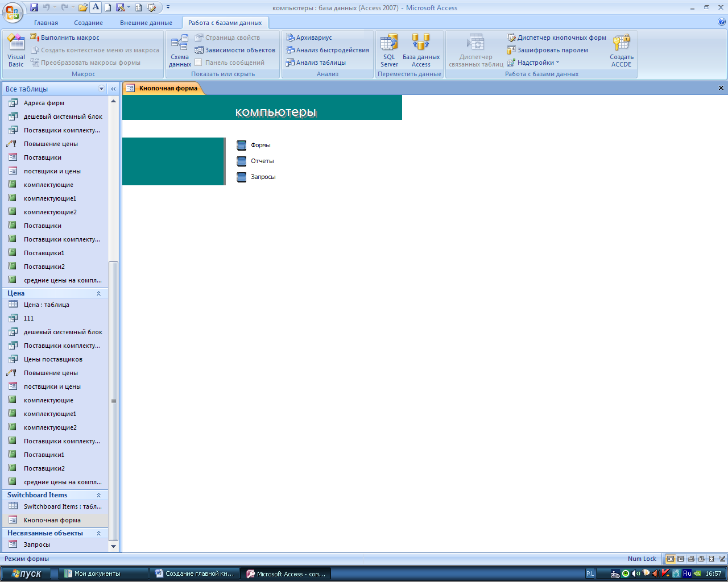Open Надстройки dropdown
Image resolution: width=728 pixels, height=582 pixels.
533,63
